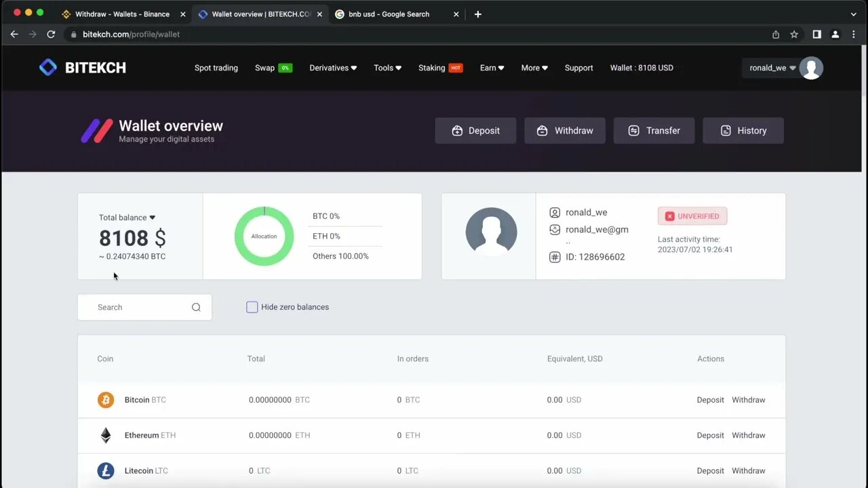This screenshot has height=488, width=868.
Task: Click the large profile picture placeholder
Action: click(492, 232)
